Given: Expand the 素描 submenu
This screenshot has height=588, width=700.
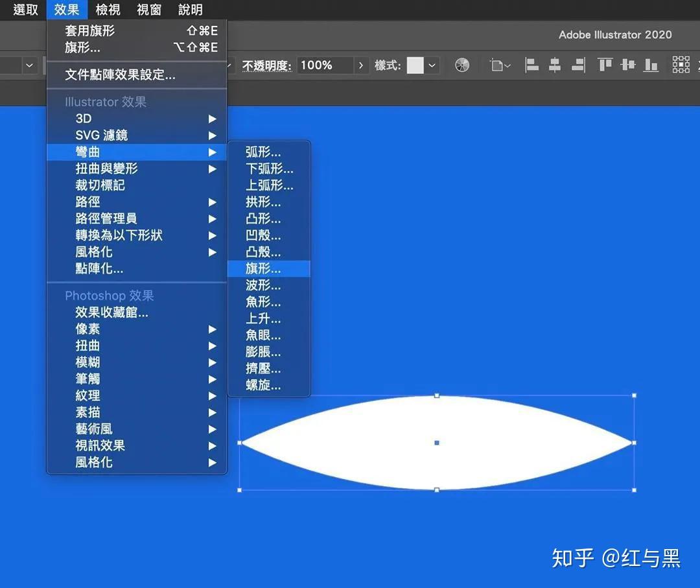Looking at the screenshot, I should (137, 412).
